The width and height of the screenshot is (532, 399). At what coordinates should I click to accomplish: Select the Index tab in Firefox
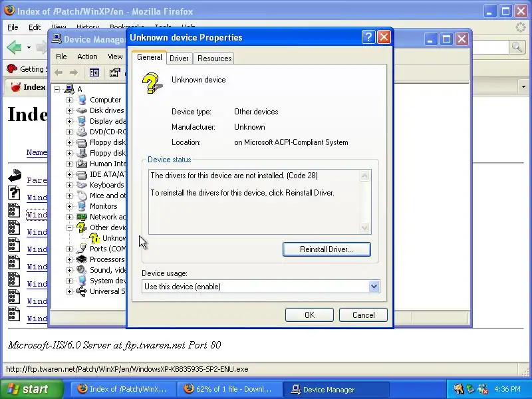pos(27,87)
